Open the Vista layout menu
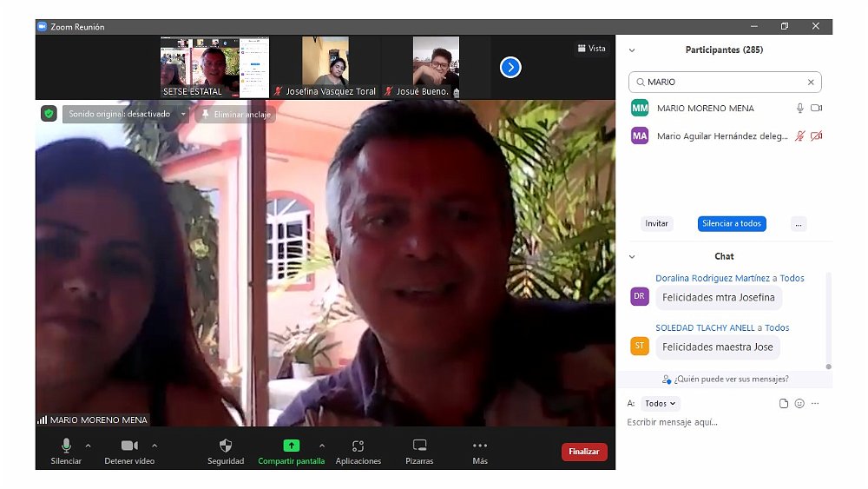The height and width of the screenshot is (489, 868). (x=591, y=49)
